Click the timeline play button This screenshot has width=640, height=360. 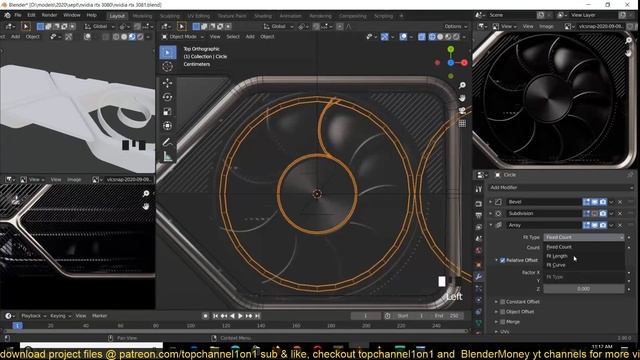pyautogui.click(x=240, y=316)
